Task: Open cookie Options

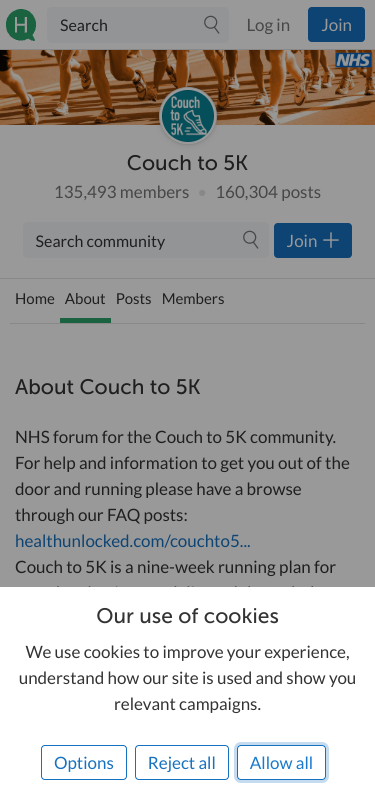Action: coord(84,762)
